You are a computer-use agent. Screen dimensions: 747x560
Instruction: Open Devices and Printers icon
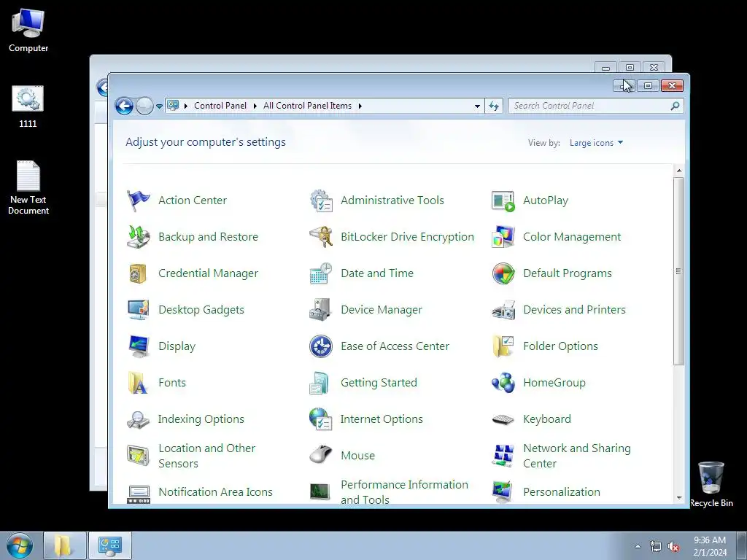point(503,309)
